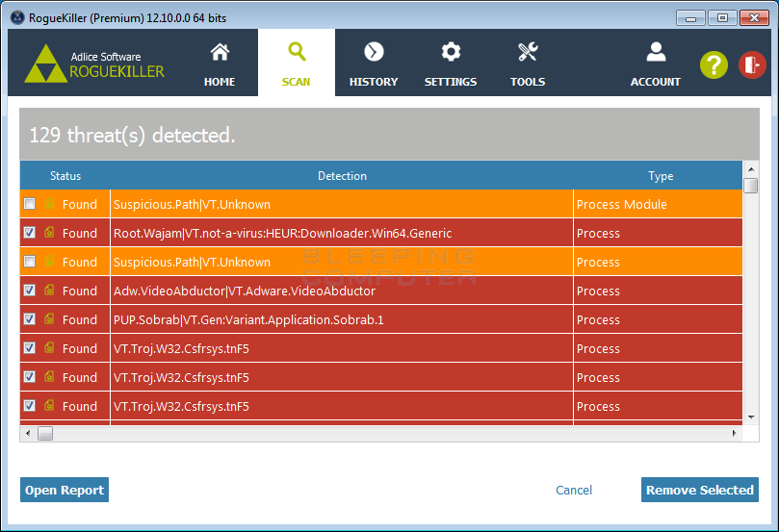
Task: Click the status icon in Process Module row
Action: coord(49,204)
